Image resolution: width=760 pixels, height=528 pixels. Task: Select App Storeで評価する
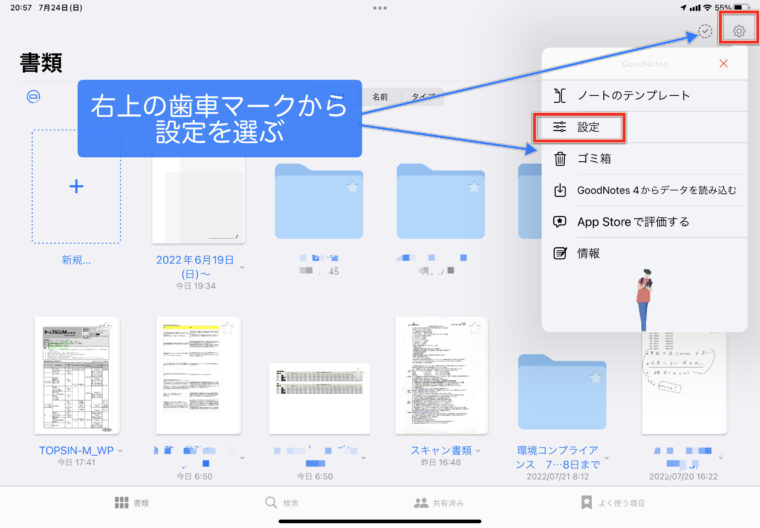[x=644, y=222]
